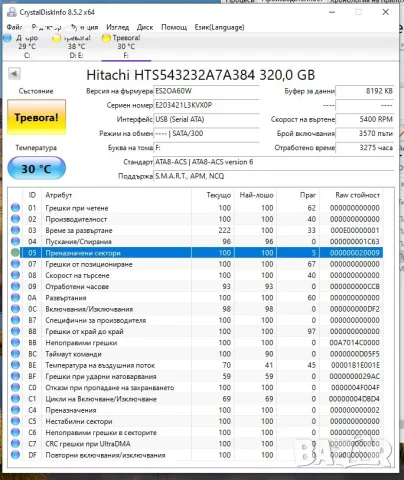The height and width of the screenshot is (480, 404).
Task: Click status orb for 01 Грешки при четене
Action: 15,208
